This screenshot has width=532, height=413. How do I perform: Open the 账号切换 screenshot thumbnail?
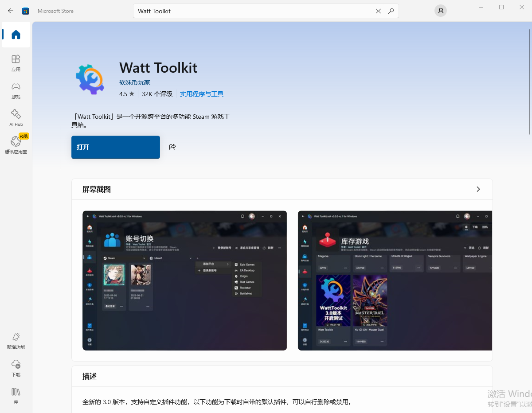coord(185,281)
